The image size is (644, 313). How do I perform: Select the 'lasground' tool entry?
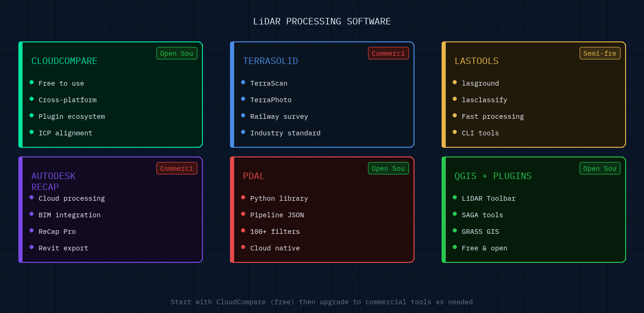480,83
